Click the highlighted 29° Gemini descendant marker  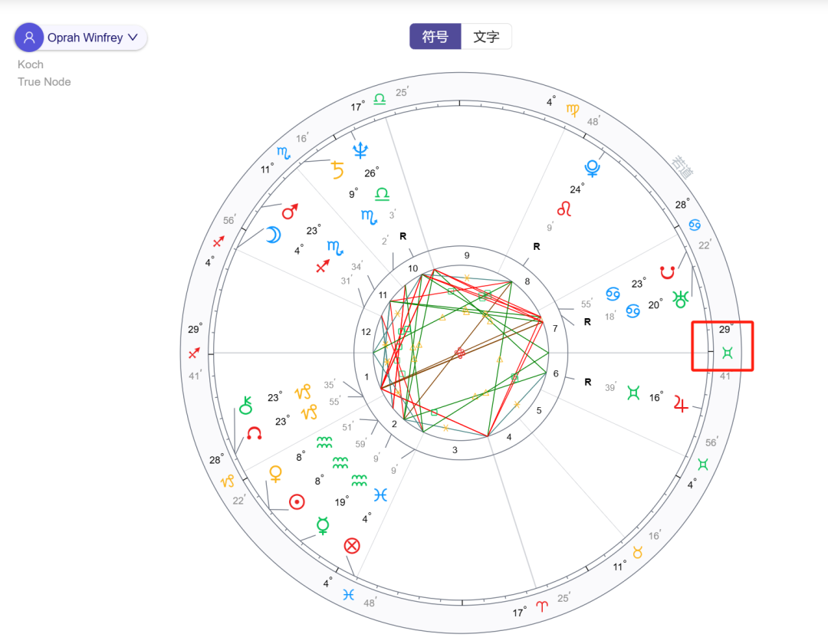pos(722,347)
